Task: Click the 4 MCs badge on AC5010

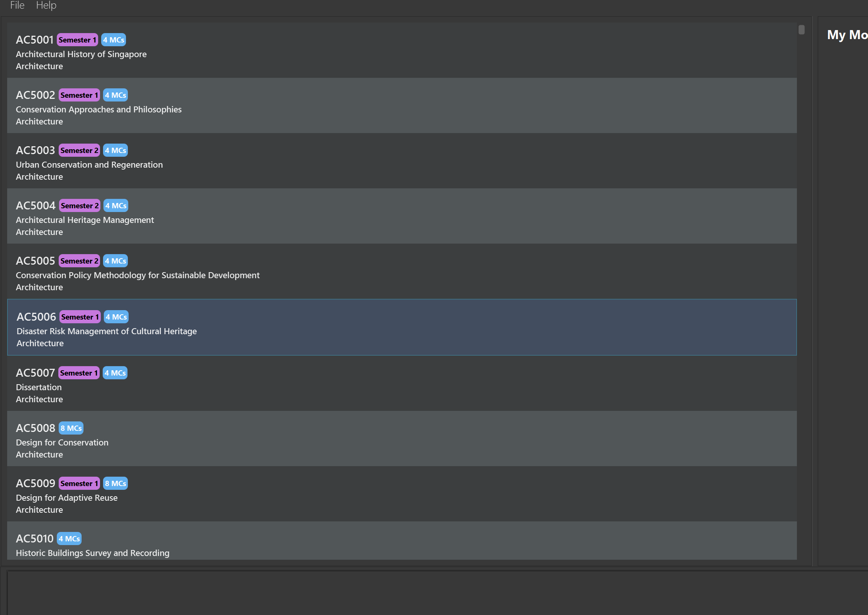Action: (69, 539)
